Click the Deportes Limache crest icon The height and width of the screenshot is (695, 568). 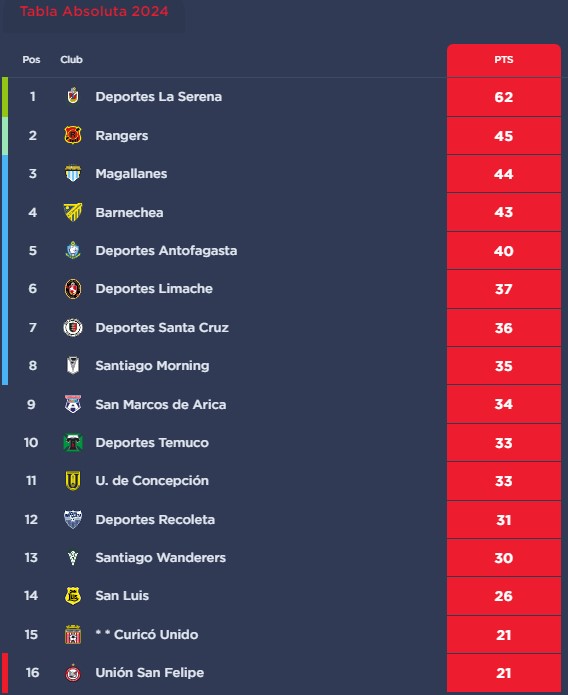[73, 289]
